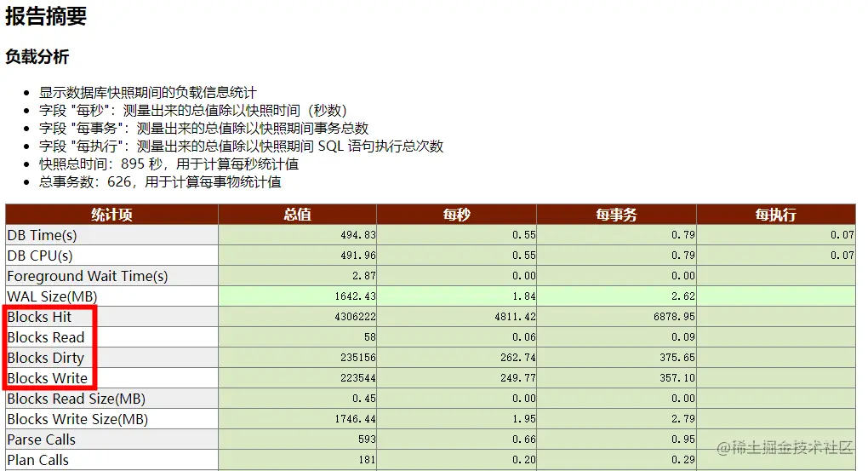Click the Parse Calls per-second value 0.66
The height and width of the screenshot is (471, 868).
[x=523, y=440]
